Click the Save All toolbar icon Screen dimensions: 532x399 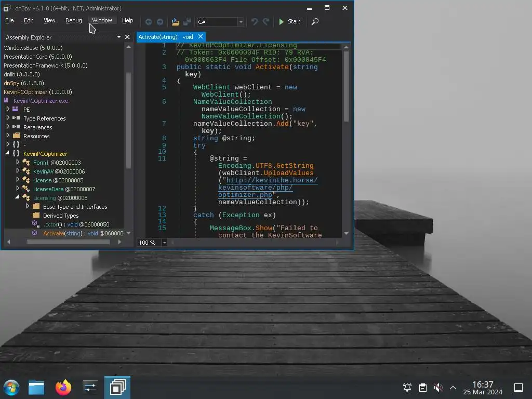[x=187, y=22]
